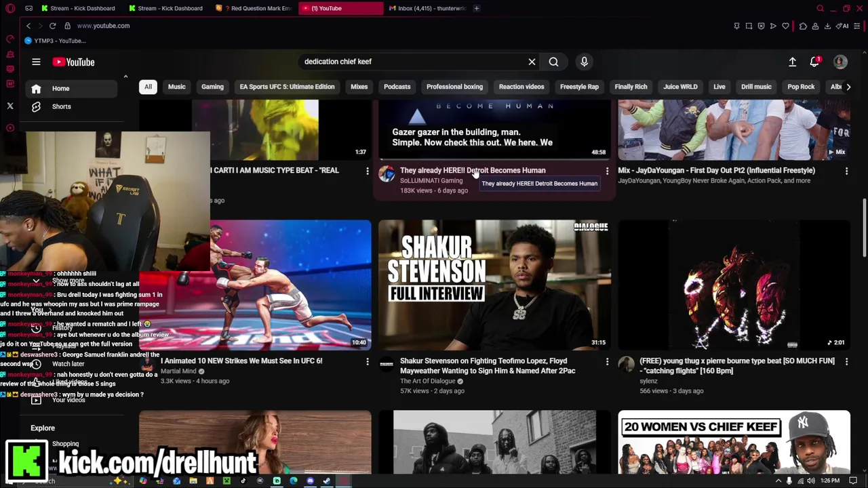This screenshot has width=868, height=488.
Task: Play the Shakur Stevenson Full Interview thumbnail
Action: (x=494, y=285)
